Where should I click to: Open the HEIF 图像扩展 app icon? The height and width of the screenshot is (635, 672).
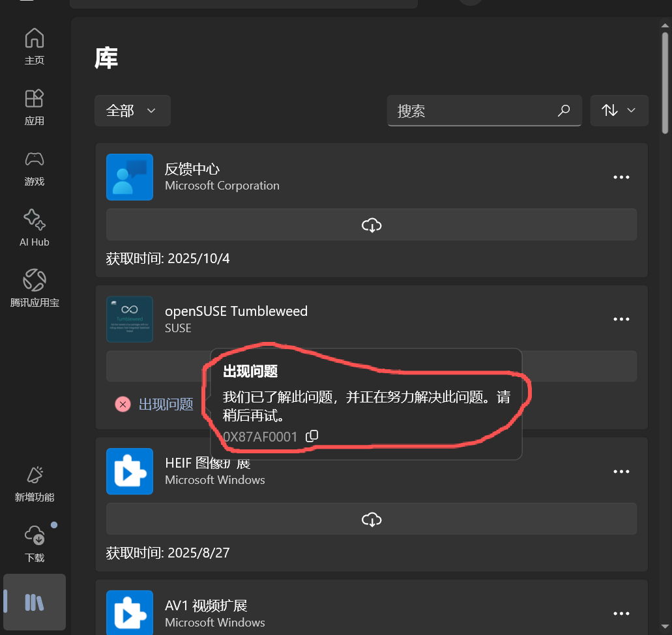pyautogui.click(x=130, y=471)
